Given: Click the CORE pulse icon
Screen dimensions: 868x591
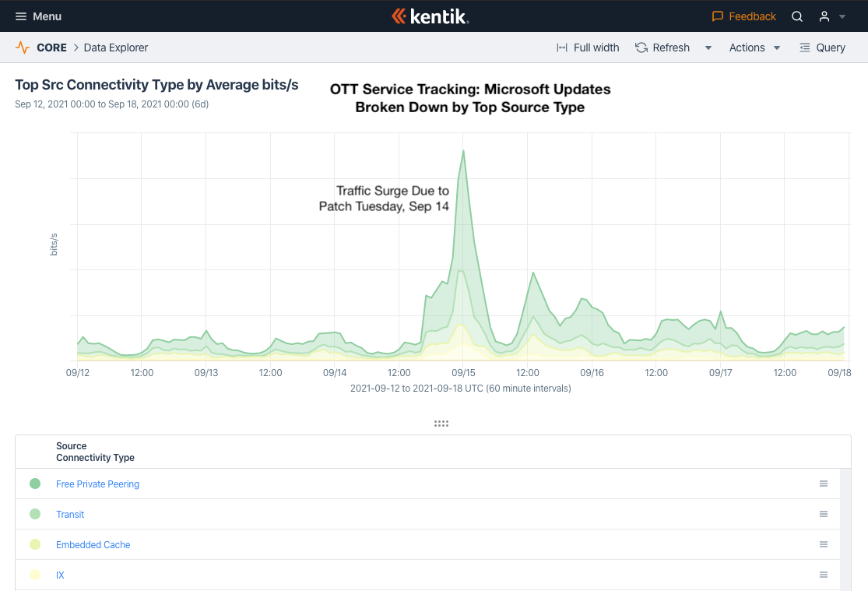Looking at the screenshot, I should 22,47.
